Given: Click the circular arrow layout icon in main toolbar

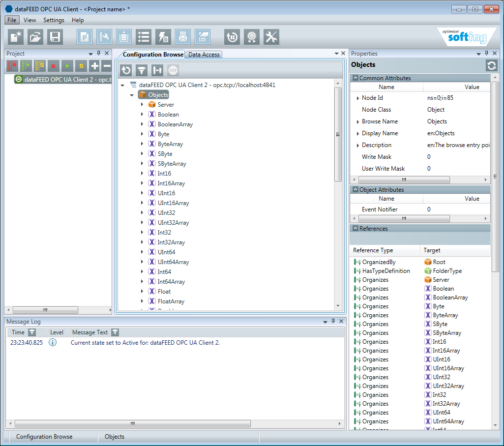Looking at the screenshot, I should pyautogui.click(x=232, y=37).
